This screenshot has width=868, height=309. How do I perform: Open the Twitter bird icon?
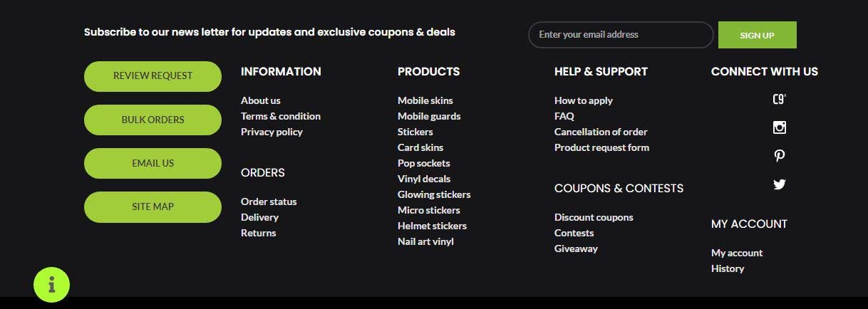point(780,184)
